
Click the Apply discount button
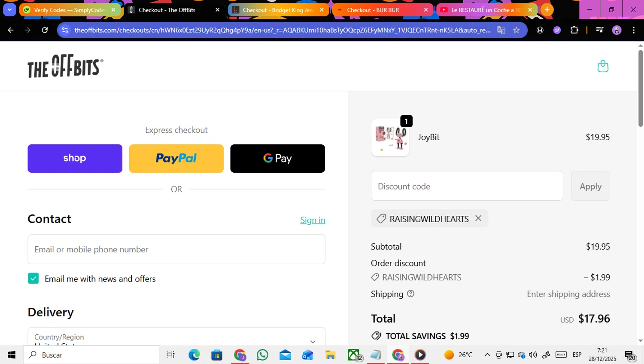(590, 186)
